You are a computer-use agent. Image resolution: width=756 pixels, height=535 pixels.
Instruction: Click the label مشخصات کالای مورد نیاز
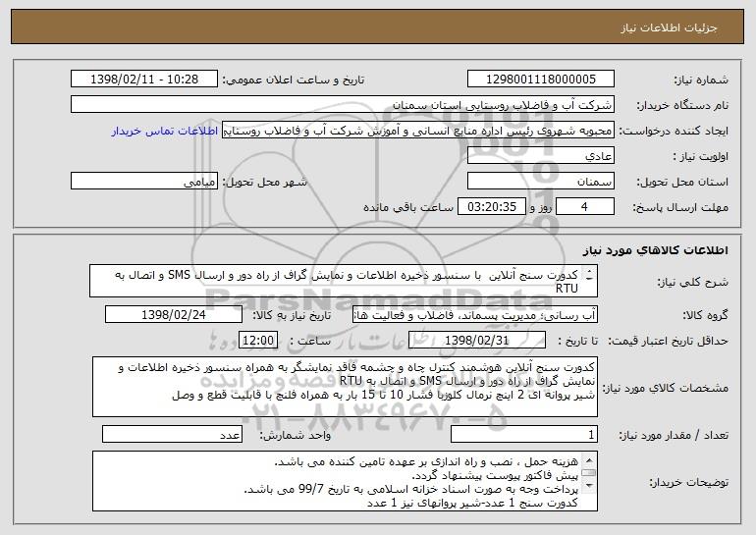666,388
